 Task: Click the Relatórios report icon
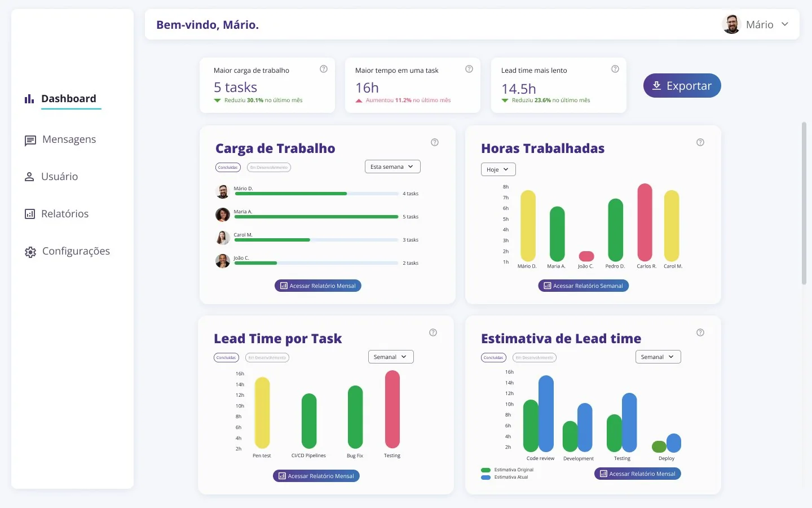coord(30,214)
